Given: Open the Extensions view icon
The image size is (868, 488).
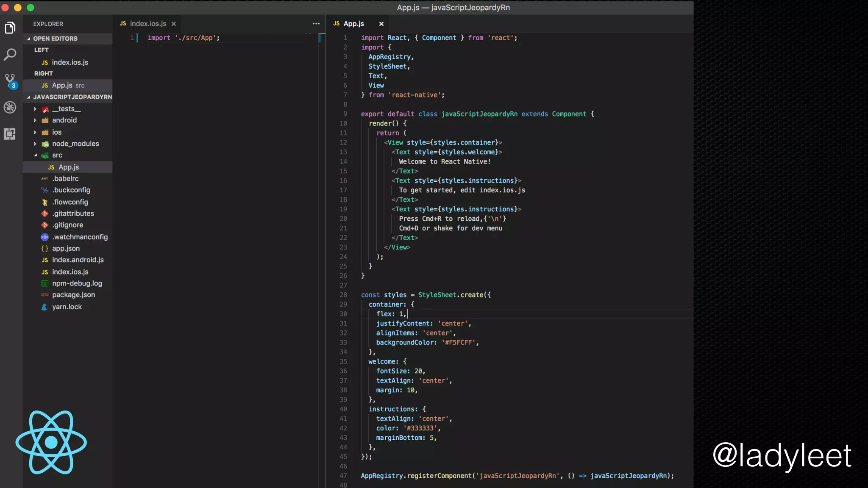Looking at the screenshot, I should 10,134.
